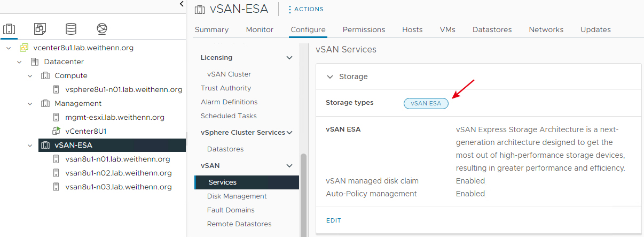The width and height of the screenshot is (644, 237).
Task: Collapse the Storage section chevron
Action: point(329,77)
